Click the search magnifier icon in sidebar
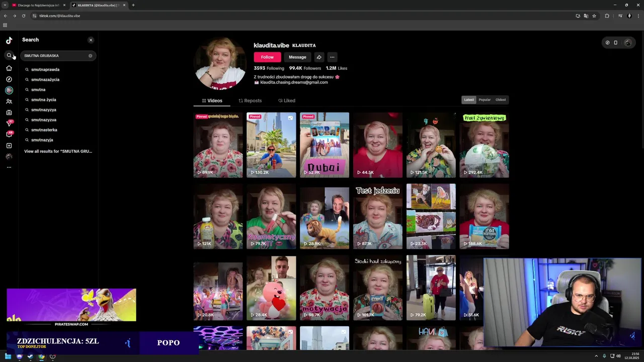Image resolution: width=644 pixels, height=362 pixels. [9, 55]
